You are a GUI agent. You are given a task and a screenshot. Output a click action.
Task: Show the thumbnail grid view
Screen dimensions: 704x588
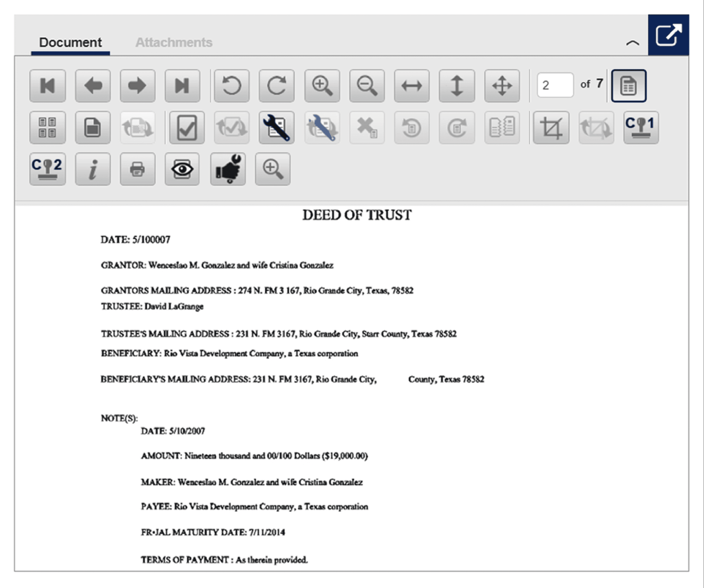47,127
